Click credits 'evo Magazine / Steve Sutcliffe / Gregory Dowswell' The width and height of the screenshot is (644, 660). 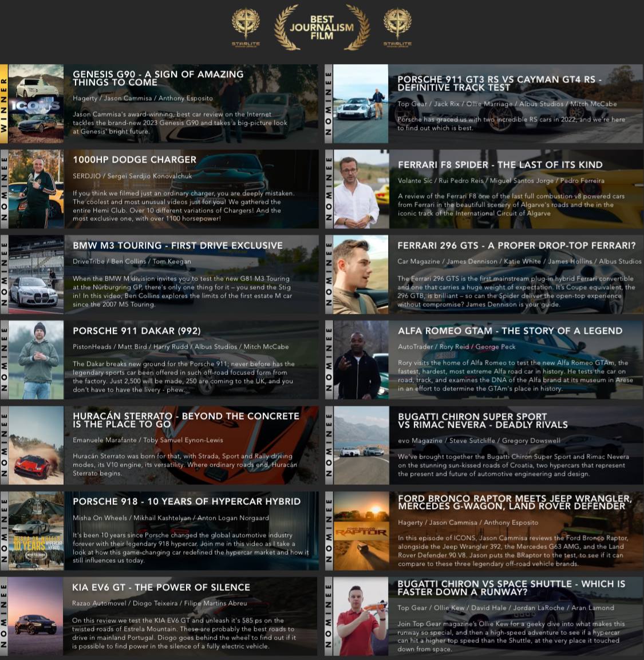pyautogui.click(x=479, y=441)
